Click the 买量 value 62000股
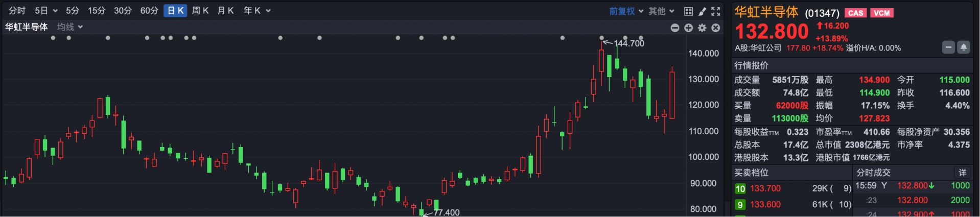The height and width of the screenshot is (217, 980). (792, 106)
